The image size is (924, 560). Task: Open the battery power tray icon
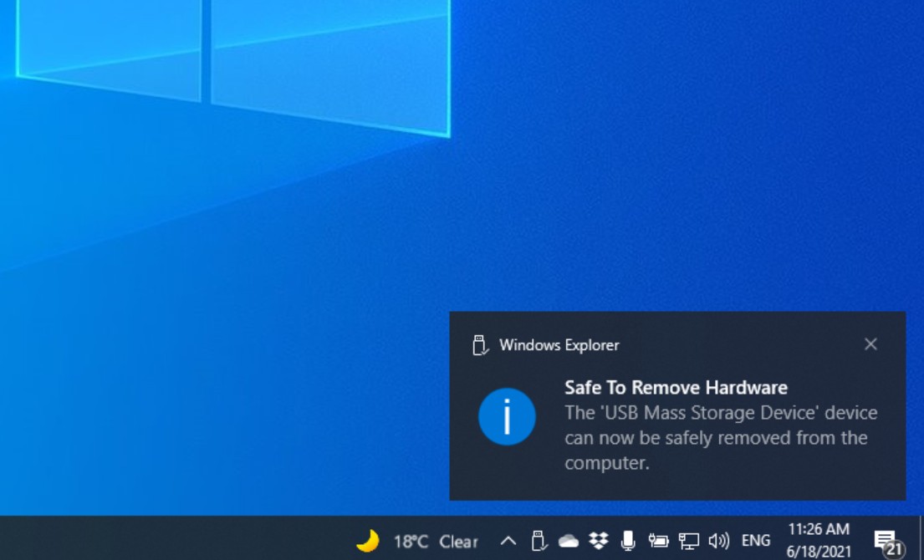(658, 541)
